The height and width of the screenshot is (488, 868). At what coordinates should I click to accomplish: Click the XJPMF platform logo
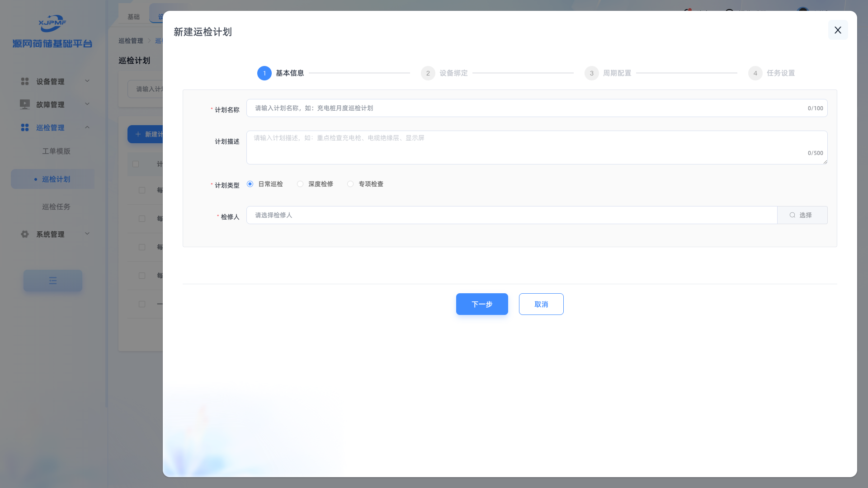pos(52,23)
